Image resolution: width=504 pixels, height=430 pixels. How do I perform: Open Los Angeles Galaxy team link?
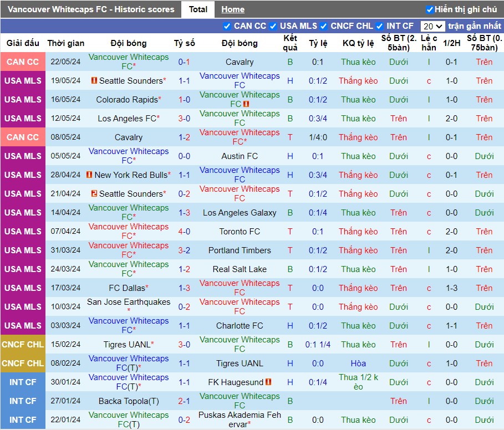(x=240, y=213)
